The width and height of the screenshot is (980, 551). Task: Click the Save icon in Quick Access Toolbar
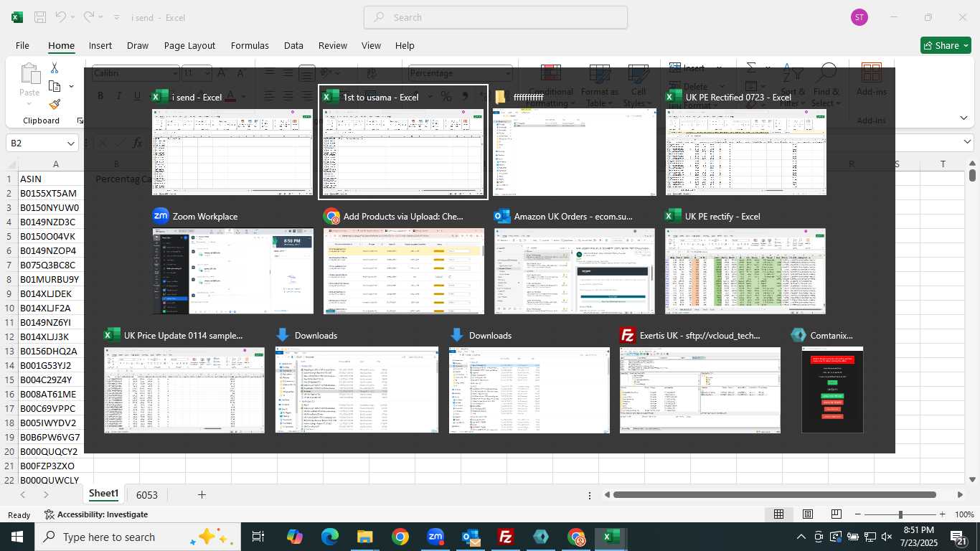click(41, 17)
